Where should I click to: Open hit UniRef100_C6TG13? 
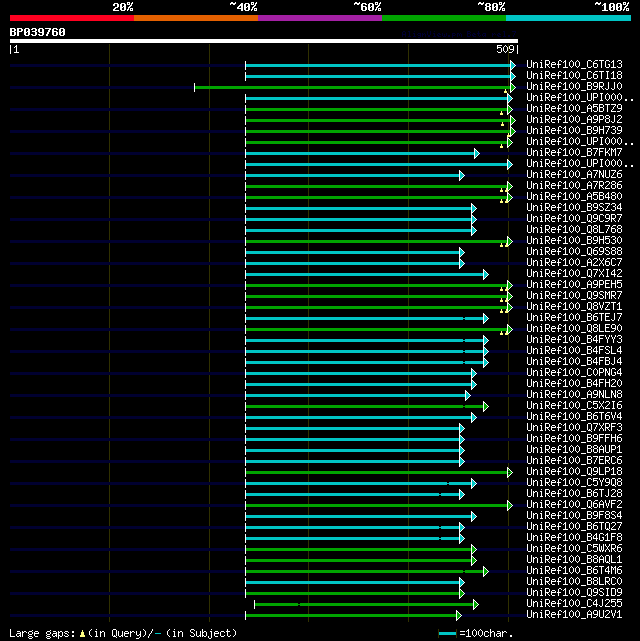click(574, 65)
